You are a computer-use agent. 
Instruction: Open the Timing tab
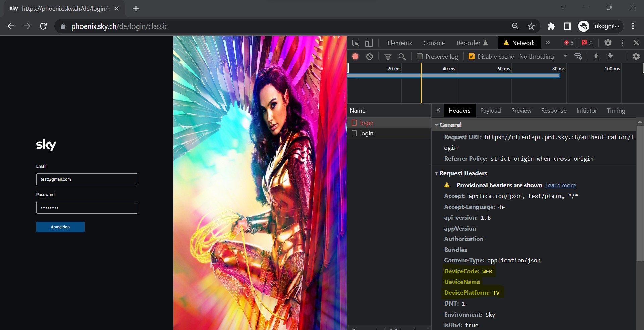(x=616, y=110)
